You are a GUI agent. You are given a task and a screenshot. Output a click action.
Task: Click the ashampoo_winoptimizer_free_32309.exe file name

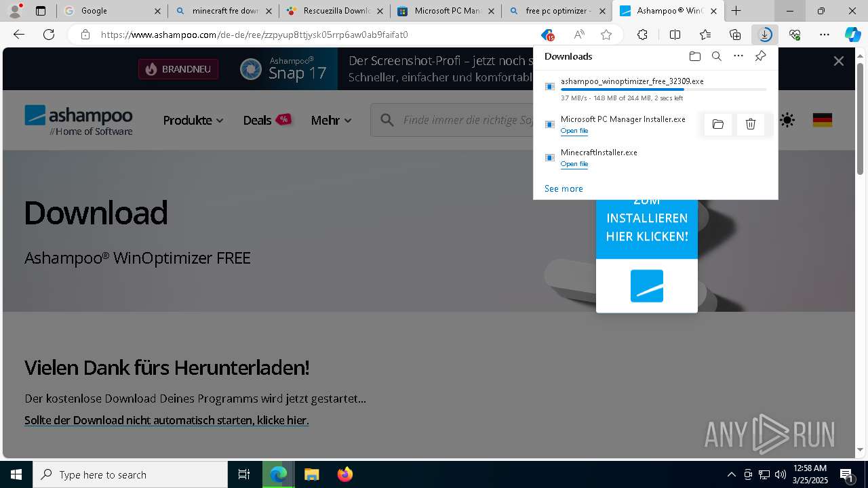click(x=632, y=81)
